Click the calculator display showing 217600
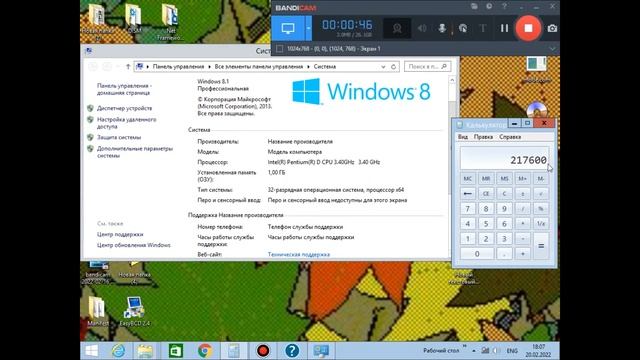 [504, 158]
